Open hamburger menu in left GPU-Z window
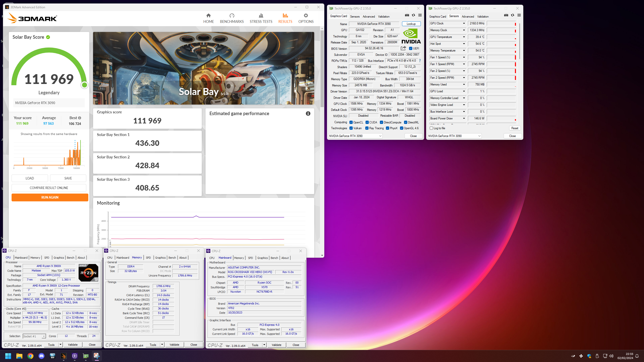644x362 pixels. tap(420, 15)
